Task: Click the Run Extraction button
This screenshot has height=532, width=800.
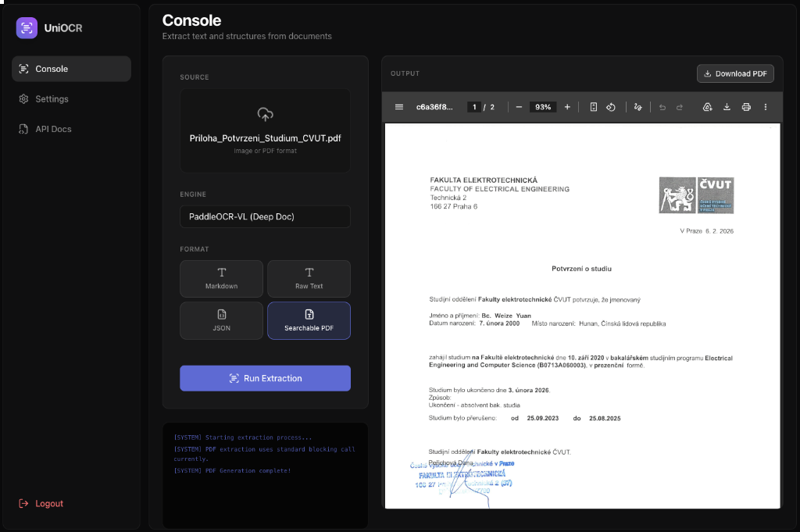Action: pos(266,378)
